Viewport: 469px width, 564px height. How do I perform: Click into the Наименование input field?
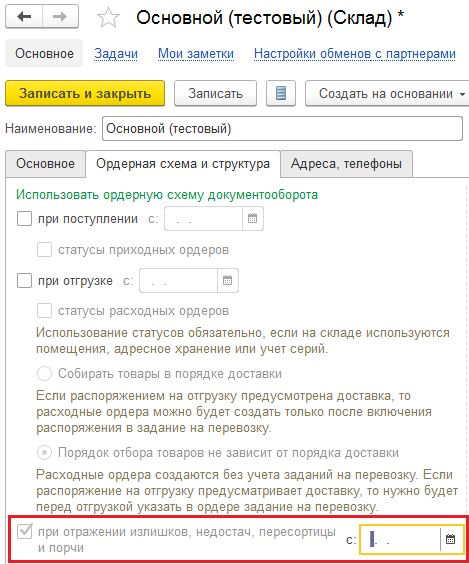tap(282, 128)
